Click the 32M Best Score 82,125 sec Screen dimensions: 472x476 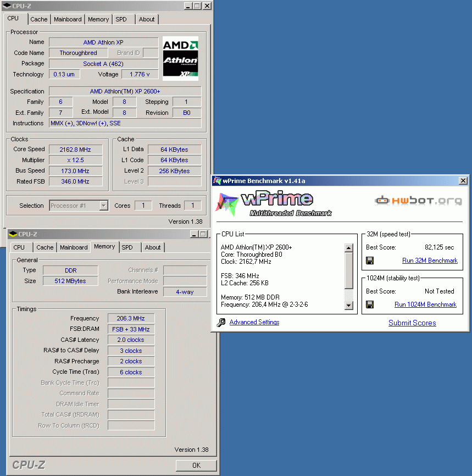[439, 247]
